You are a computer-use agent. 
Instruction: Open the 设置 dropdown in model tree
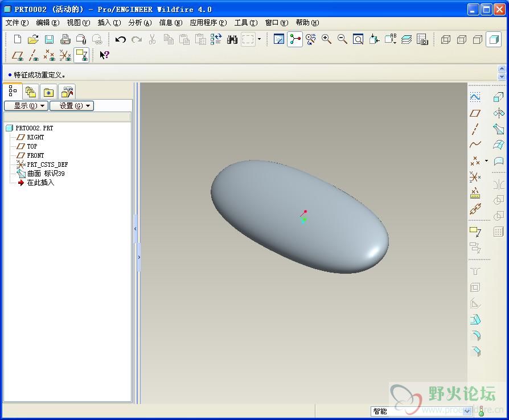(71, 106)
